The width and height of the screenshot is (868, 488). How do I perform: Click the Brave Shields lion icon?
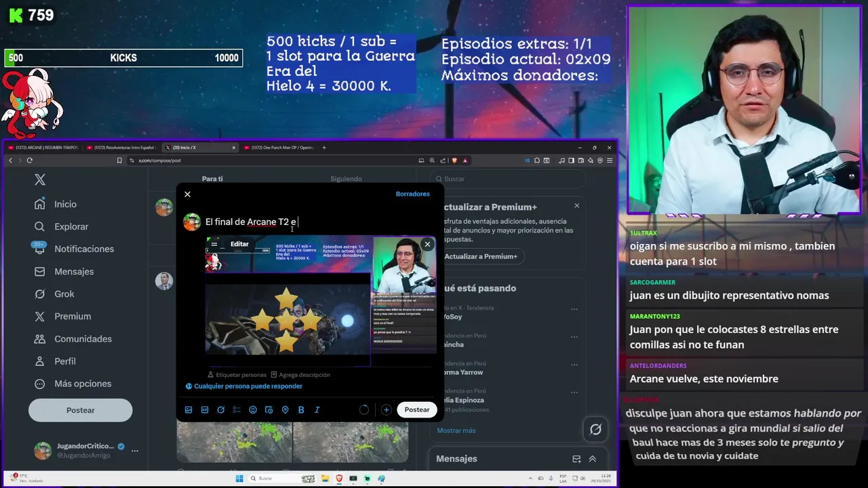[454, 161]
